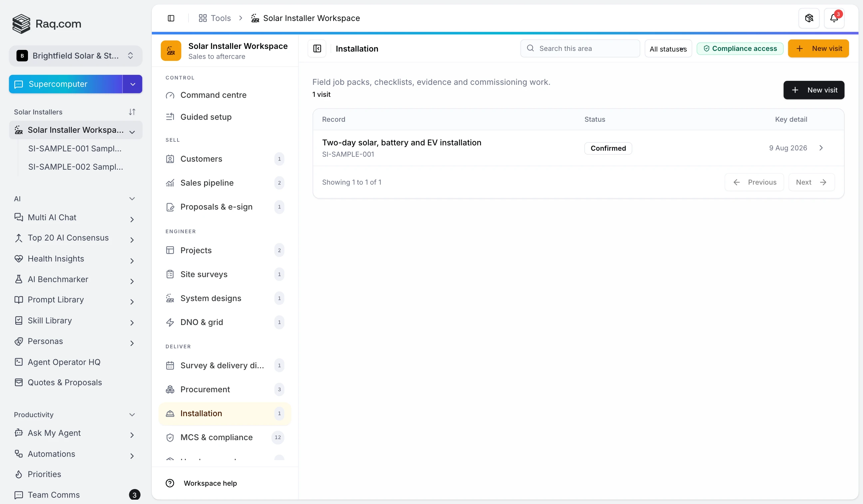Open the Projects section
Screen dimensions: 863x504
(x=225, y=251)
